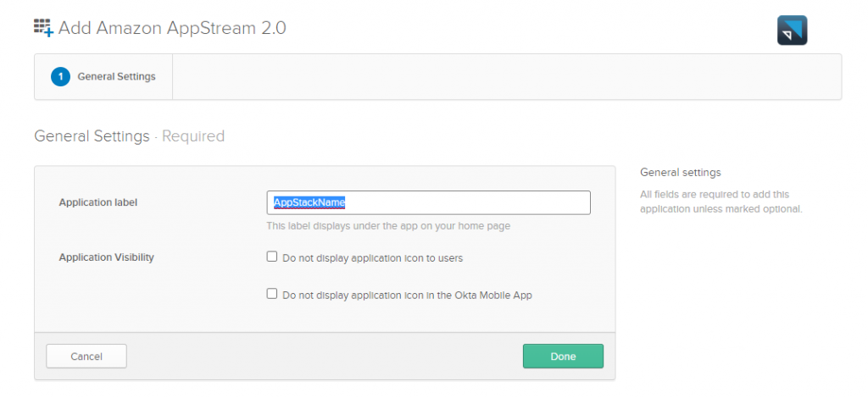Click the 'General settings' sidebar help heading
The image size is (868, 398).
pyautogui.click(x=681, y=173)
